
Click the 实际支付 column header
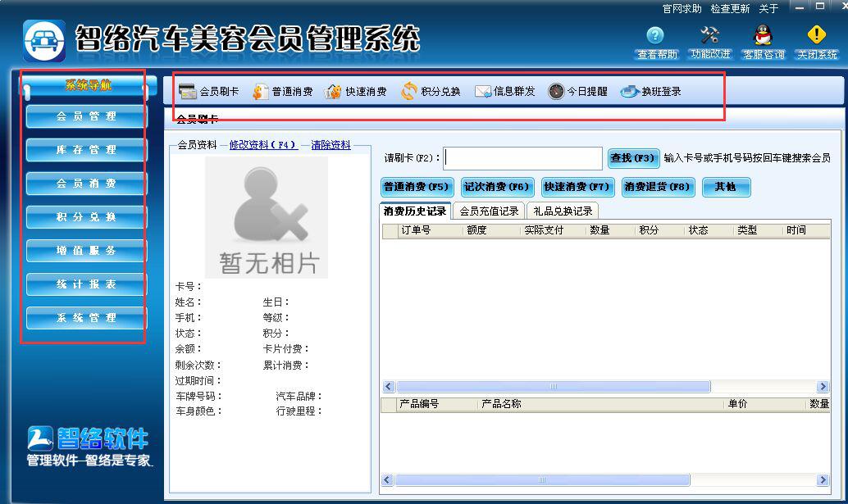554,230
